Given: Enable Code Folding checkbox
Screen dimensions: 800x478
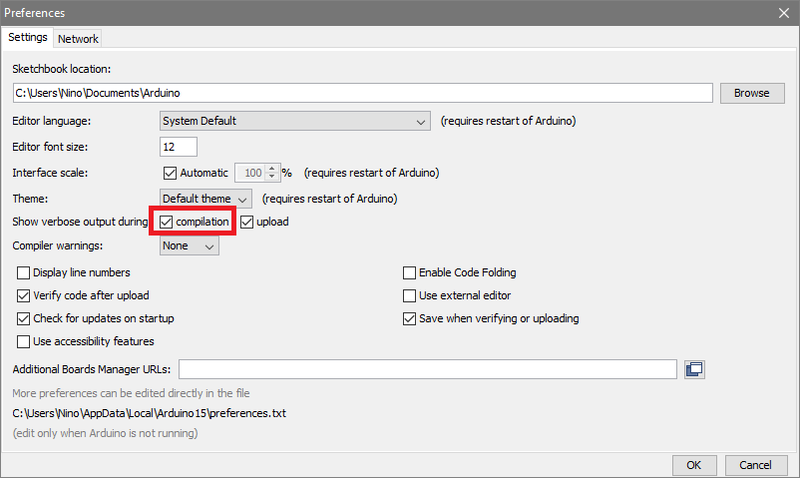Looking at the screenshot, I should point(409,273).
